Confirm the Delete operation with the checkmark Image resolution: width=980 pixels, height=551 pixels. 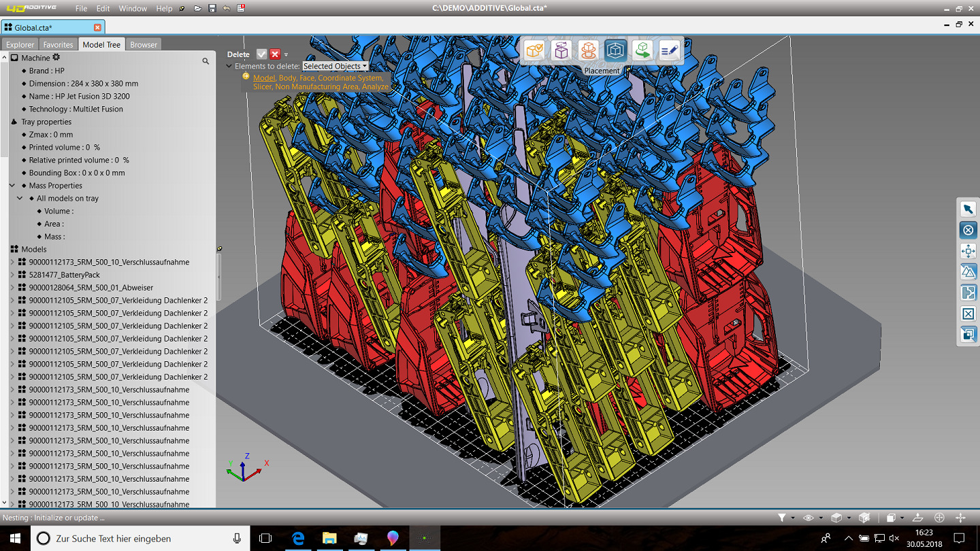[261, 54]
